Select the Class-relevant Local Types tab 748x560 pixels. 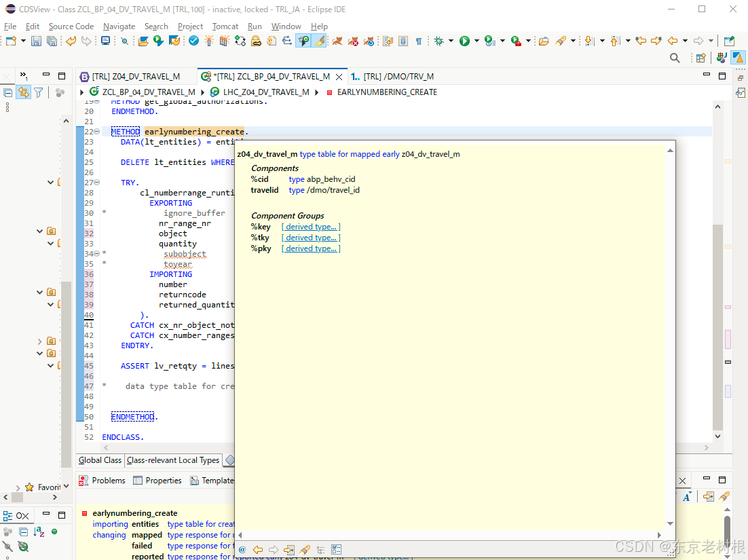pos(173,460)
